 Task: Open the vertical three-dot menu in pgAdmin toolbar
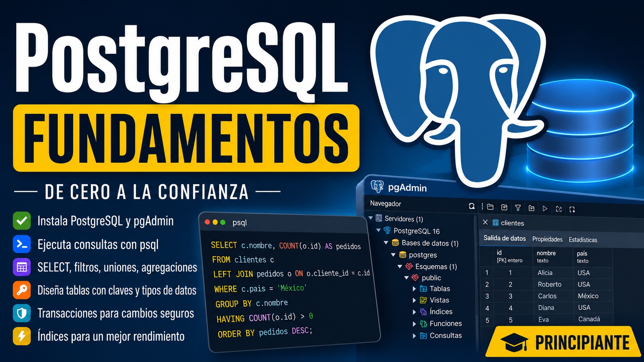pos(482,207)
